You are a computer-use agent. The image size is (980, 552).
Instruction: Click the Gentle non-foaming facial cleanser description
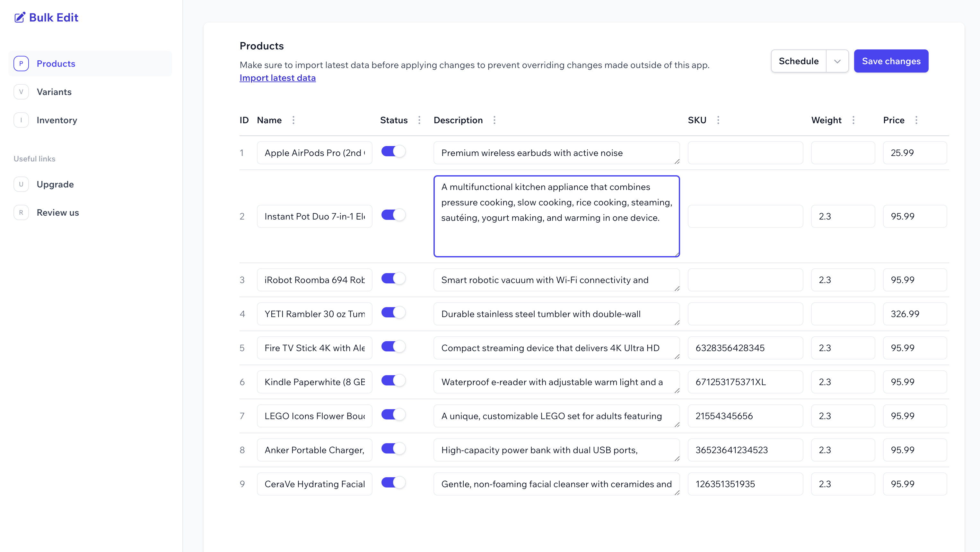[556, 484]
